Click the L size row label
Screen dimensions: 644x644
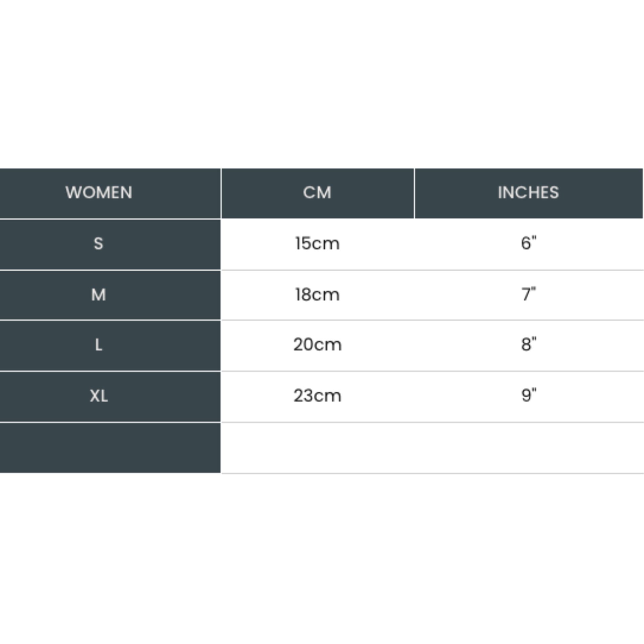(x=98, y=345)
